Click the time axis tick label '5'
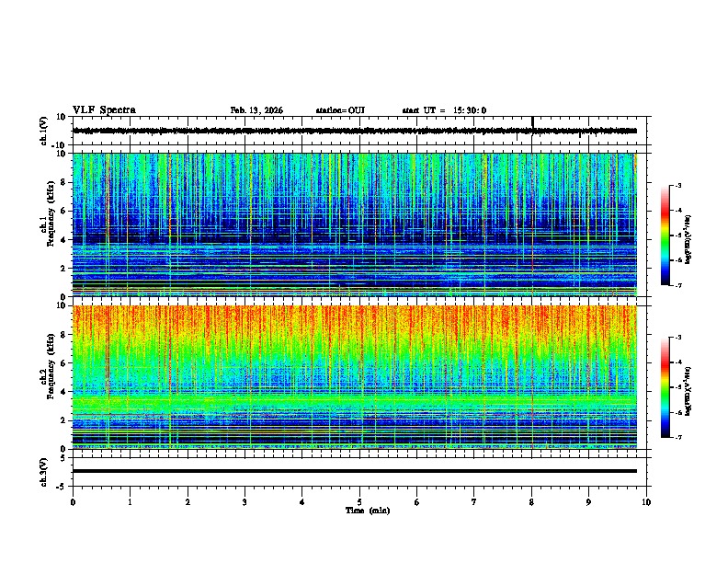The height and width of the screenshot is (563, 728). point(359,502)
